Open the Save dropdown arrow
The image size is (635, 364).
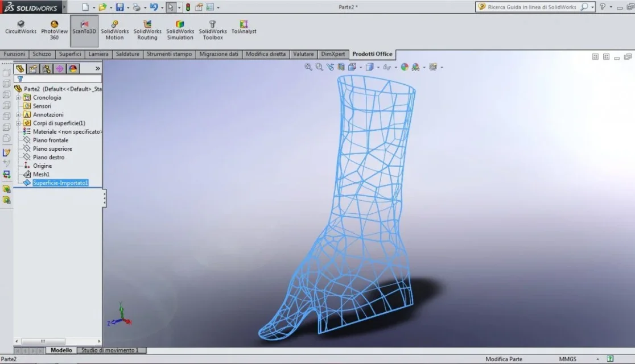(x=128, y=8)
